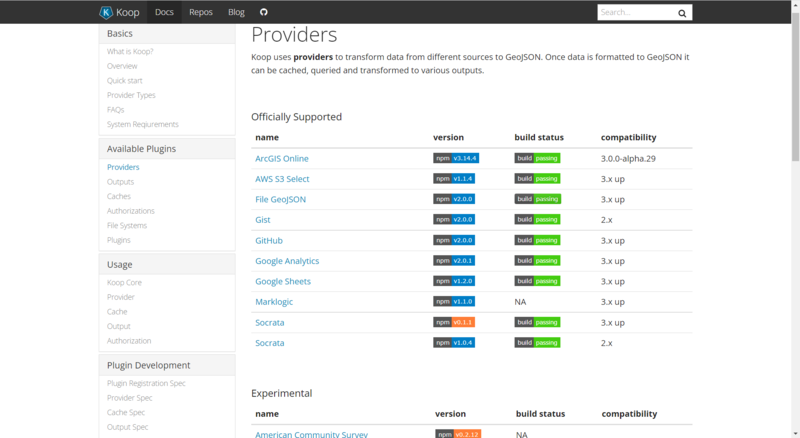Select Providers under Available Plugins
Image resolution: width=800 pixels, height=438 pixels.
[123, 167]
